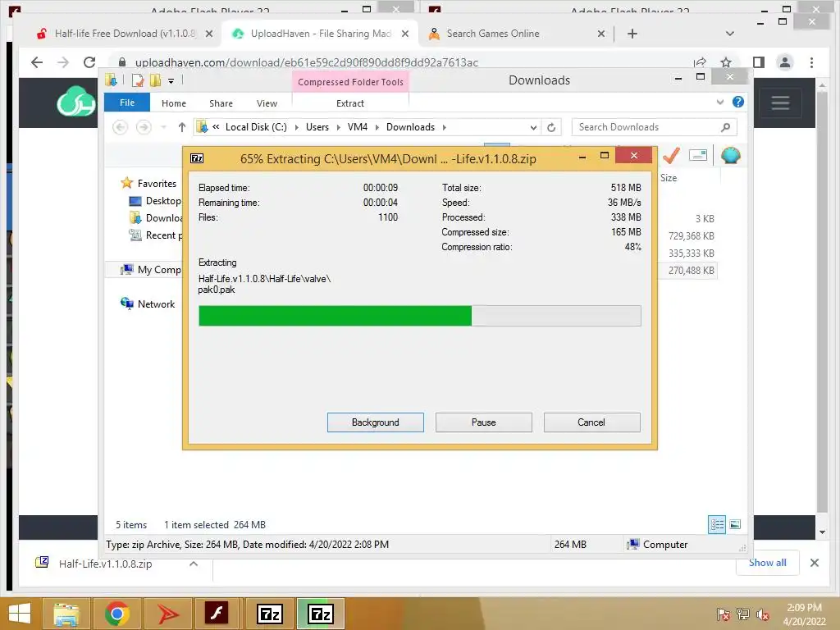Click Background button in 7-Zip extraction dialog
This screenshot has width=840, height=630.
pyautogui.click(x=375, y=422)
